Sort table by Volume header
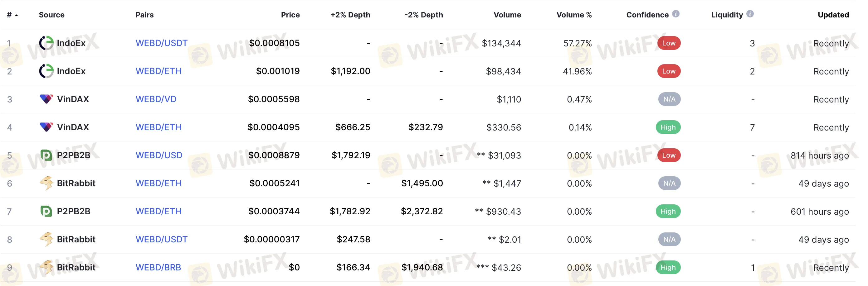Viewport: 868px width, 286px height. (507, 15)
